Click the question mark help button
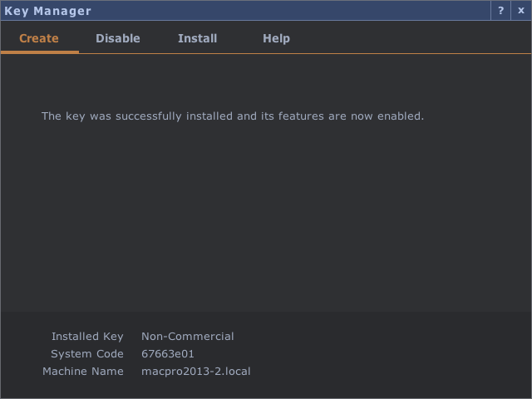 click(500, 11)
